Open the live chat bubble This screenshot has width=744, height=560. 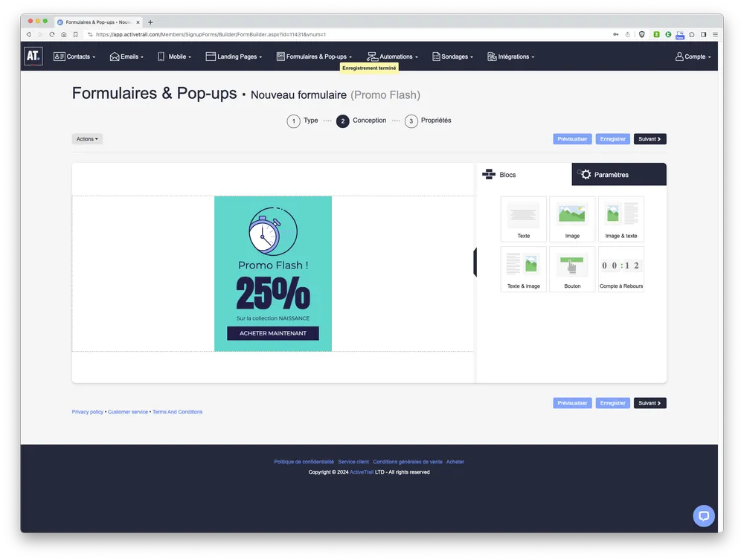pyautogui.click(x=704, y=515)
